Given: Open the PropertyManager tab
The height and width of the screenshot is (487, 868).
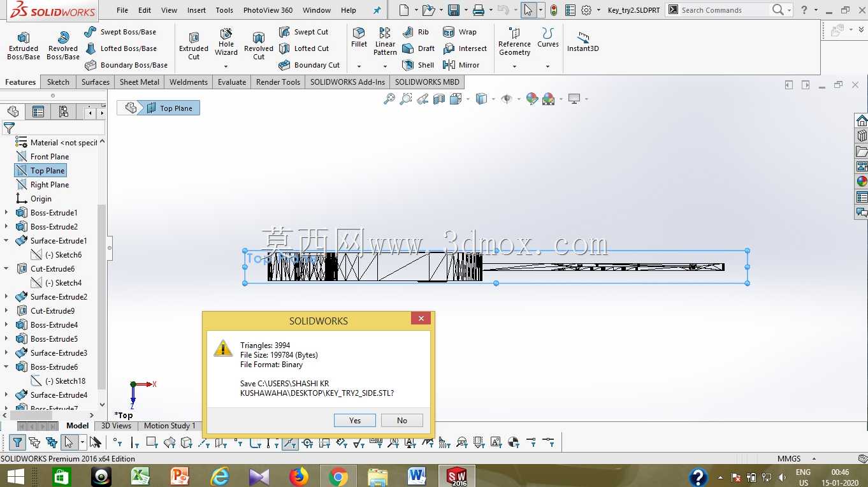Looking at the screenshot, I should tap(38, 112).
